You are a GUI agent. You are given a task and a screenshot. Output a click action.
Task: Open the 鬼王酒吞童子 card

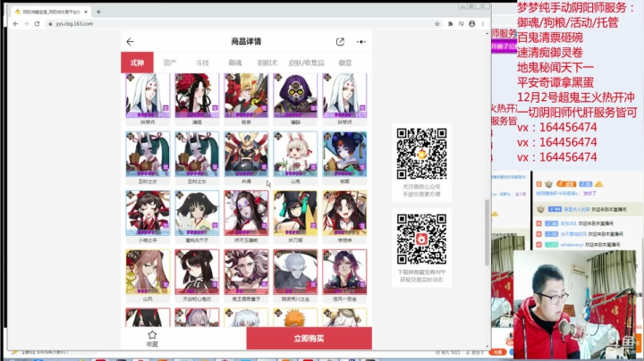tap(246, 276)
